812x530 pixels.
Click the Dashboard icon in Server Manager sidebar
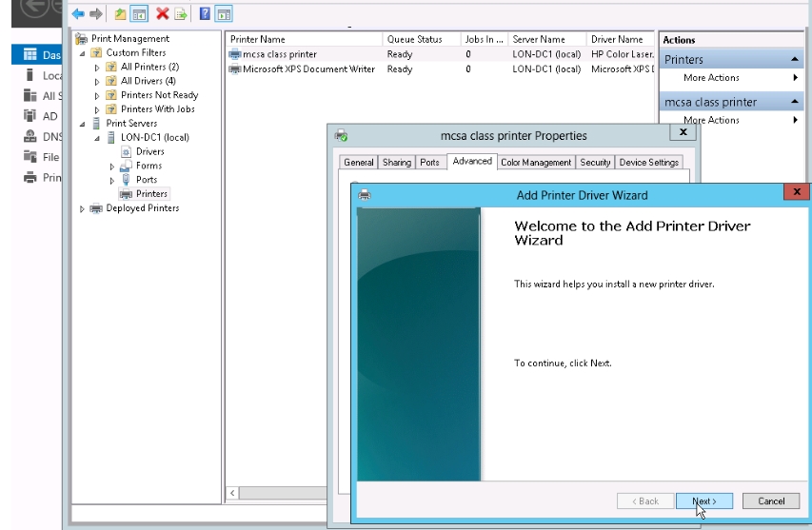point(30,54)
